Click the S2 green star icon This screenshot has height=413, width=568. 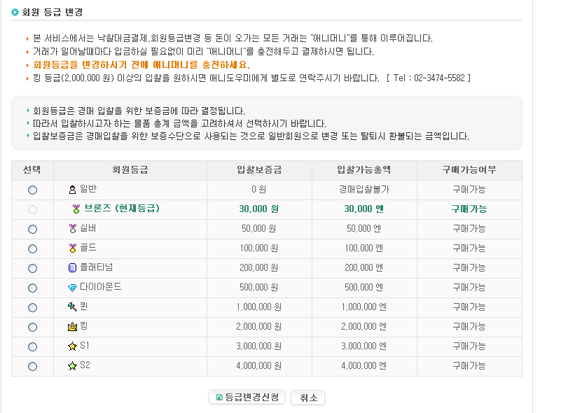coord(72,366)
